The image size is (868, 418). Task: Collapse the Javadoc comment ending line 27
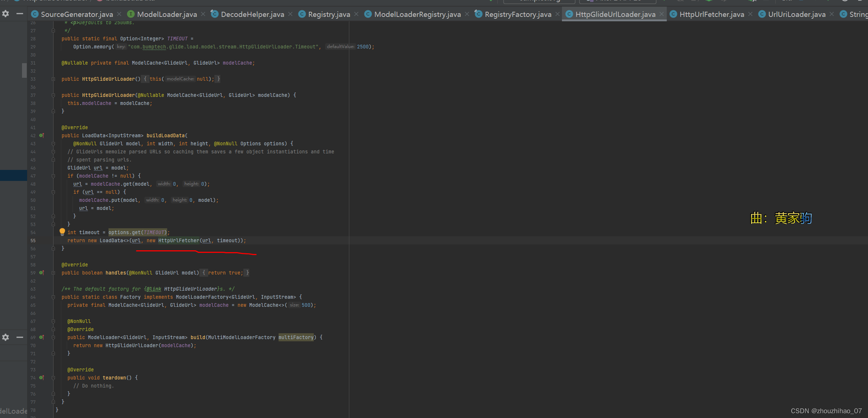(53, 30)
